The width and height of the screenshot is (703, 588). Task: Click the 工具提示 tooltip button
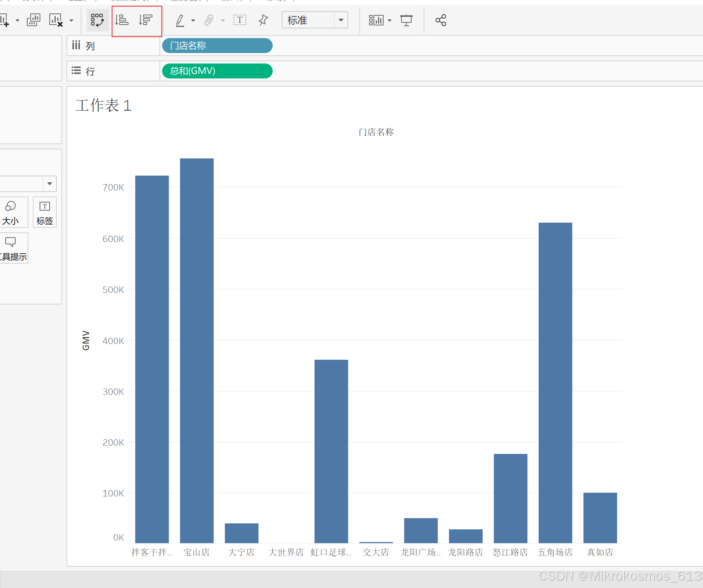13,248
